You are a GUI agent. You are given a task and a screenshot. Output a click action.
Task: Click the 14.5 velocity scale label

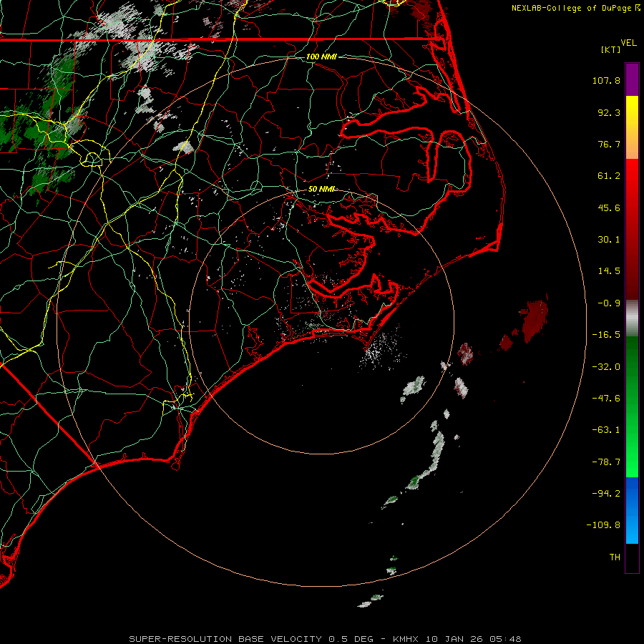(x=609, y=271)
